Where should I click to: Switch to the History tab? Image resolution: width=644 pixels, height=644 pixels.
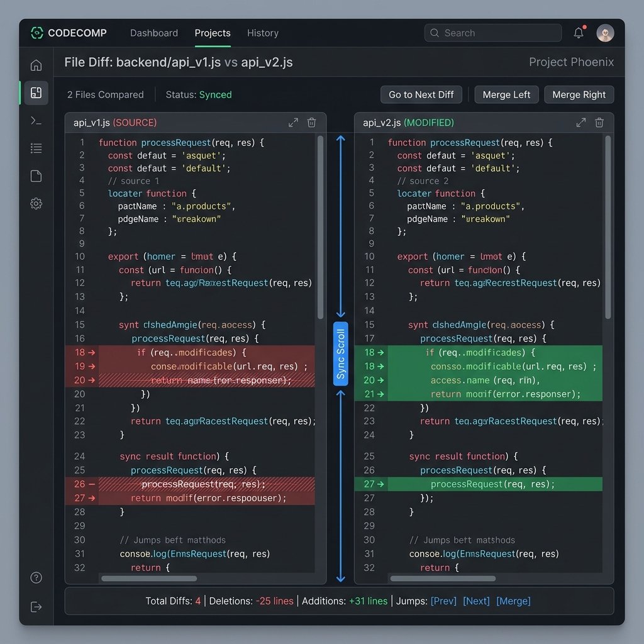[263, 33]
